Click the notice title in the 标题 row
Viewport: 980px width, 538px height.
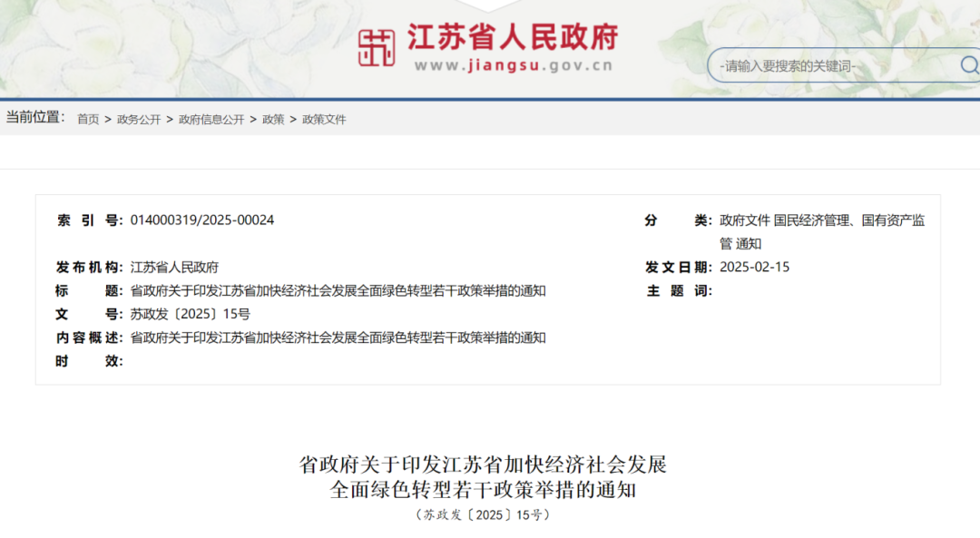coord(336,290)
